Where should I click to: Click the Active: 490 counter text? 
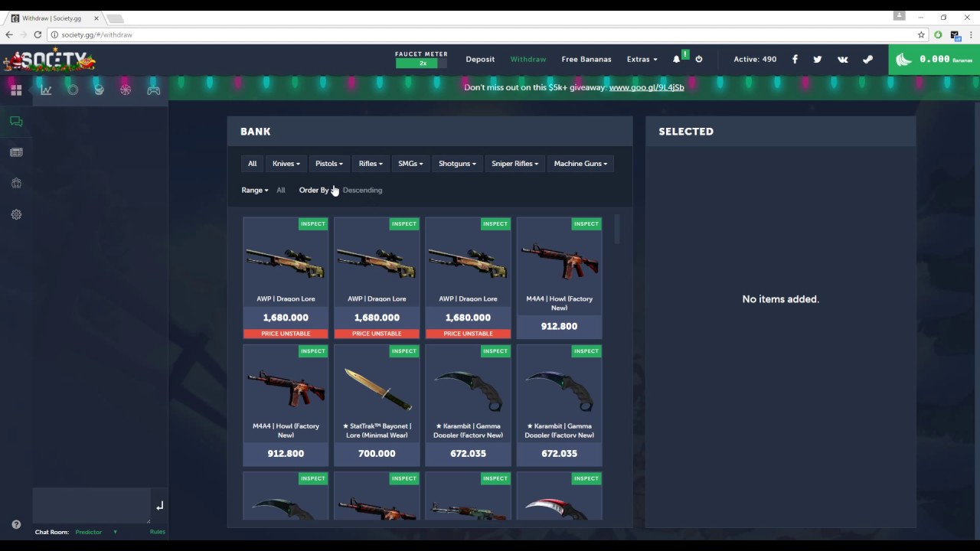[x=755, y=59]
